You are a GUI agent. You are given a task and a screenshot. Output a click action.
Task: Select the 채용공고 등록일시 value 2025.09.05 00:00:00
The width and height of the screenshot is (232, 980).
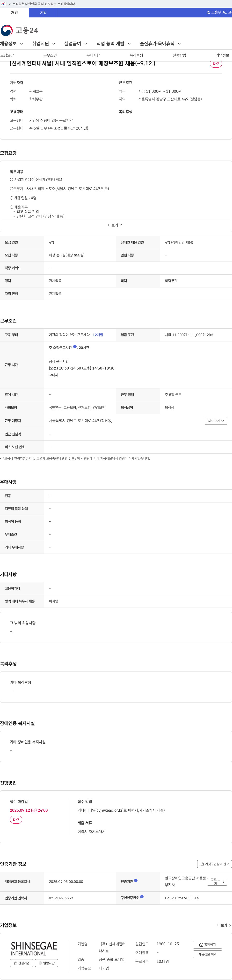tap(66, 881)
